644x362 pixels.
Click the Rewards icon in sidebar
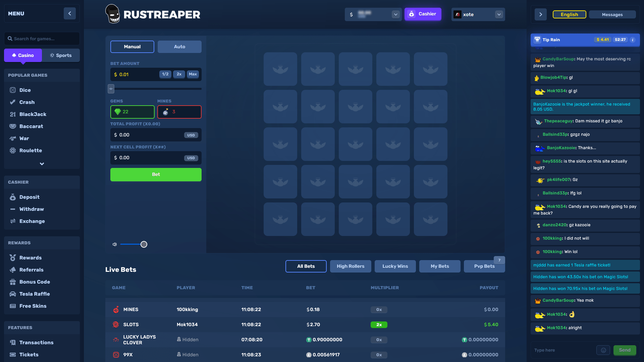click(12, 257)
